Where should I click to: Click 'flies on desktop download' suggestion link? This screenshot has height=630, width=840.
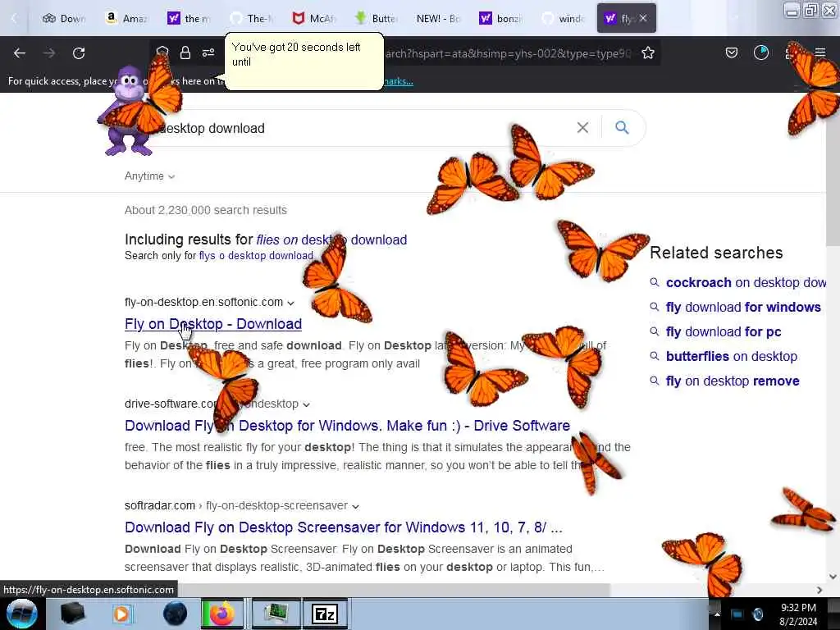point(331,240)
